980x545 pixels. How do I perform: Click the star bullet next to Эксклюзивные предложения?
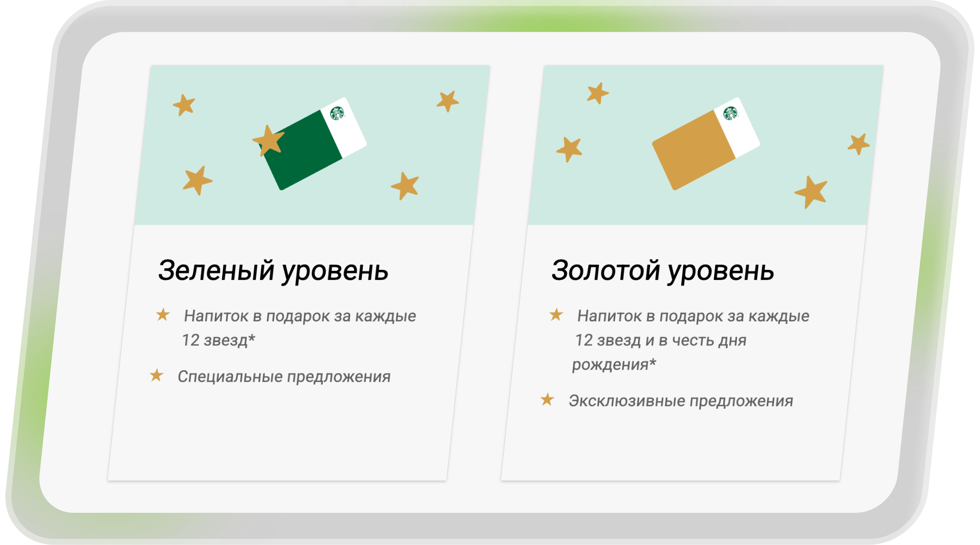[x=547, y=400]
